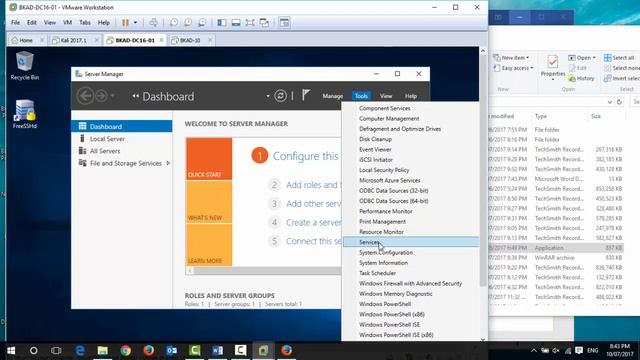Click the VMware console view icon
The height and width of the screenshot is (360, 640).
[x=284, y=22]
